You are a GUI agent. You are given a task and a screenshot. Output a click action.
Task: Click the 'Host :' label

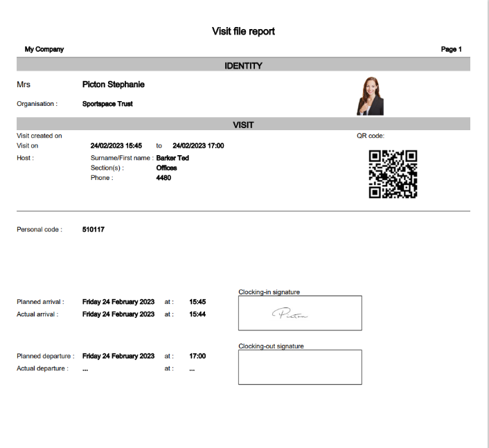pos(25,158)
